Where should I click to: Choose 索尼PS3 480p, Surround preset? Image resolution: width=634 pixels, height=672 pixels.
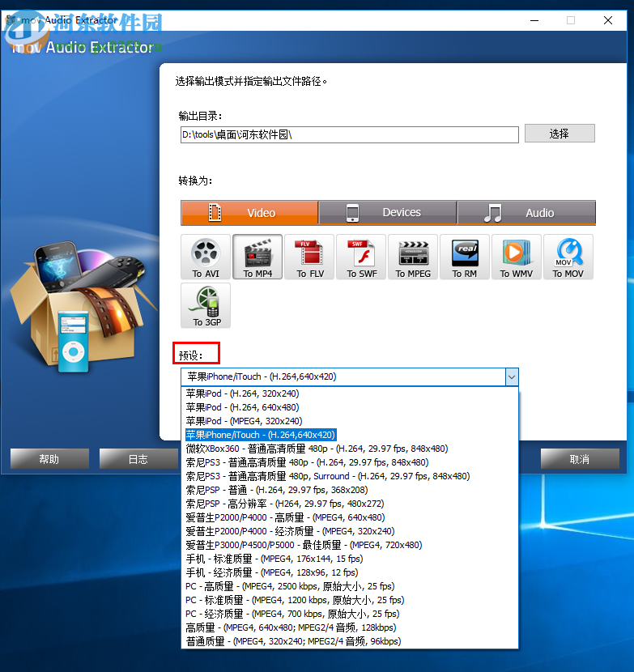[x=350, y=476]
